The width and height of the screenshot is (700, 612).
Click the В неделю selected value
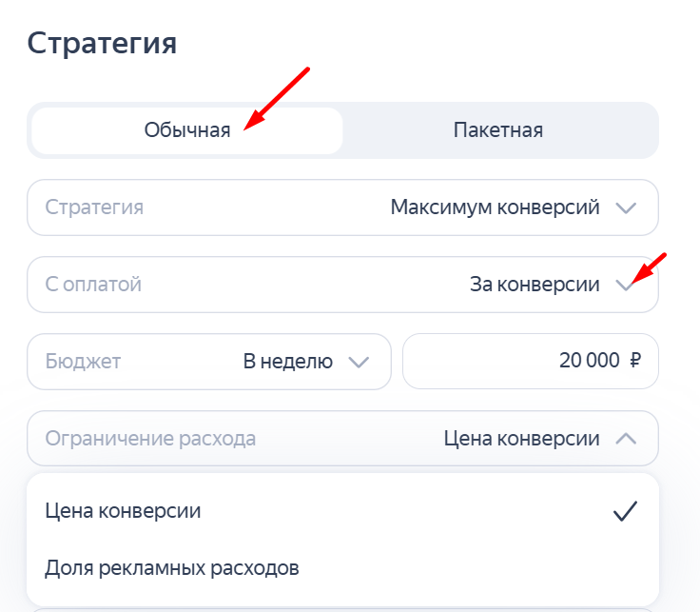pyautogui.click(x=287, y=361)
